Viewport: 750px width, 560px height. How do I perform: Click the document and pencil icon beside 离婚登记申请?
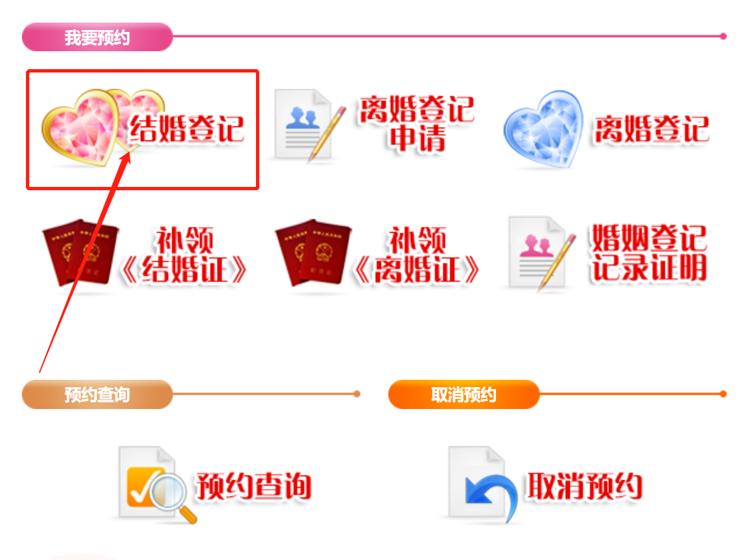310,126
